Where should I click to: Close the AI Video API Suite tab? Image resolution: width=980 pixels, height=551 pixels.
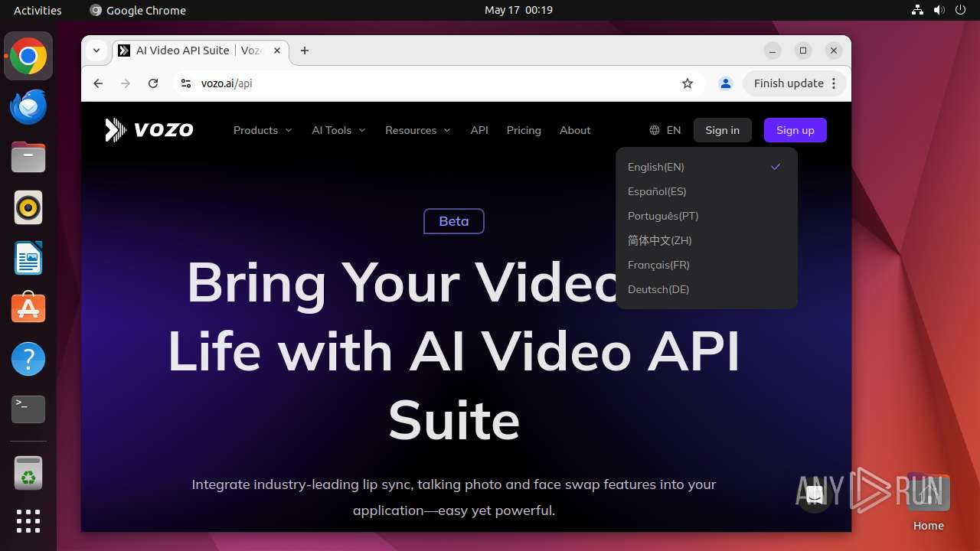(x=277, y=51)
